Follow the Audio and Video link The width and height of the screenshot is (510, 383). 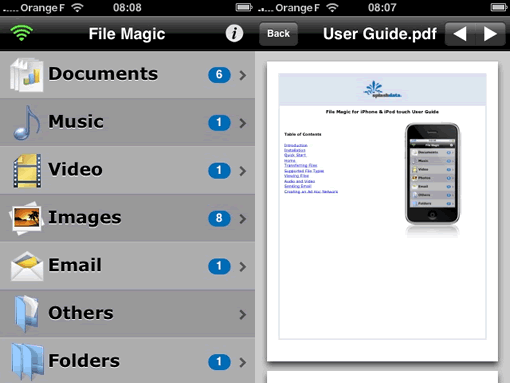coord(299,181)
